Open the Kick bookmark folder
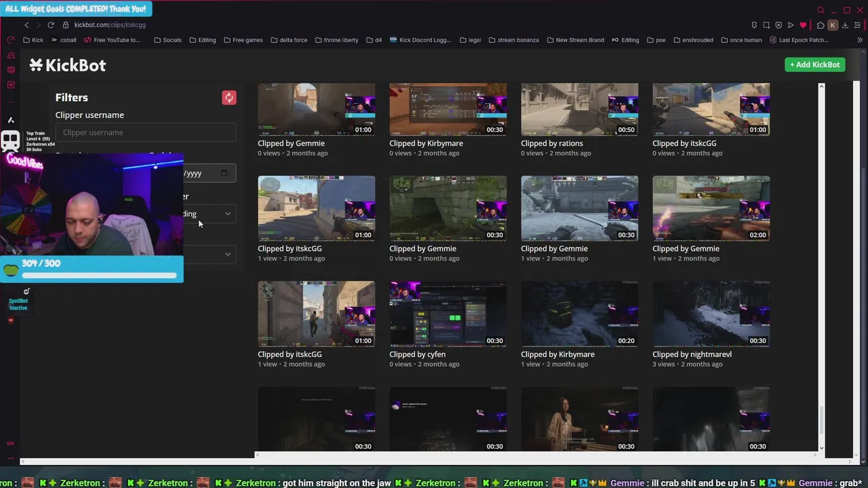The width and height of the screenshot is (868, 488). 33,40
